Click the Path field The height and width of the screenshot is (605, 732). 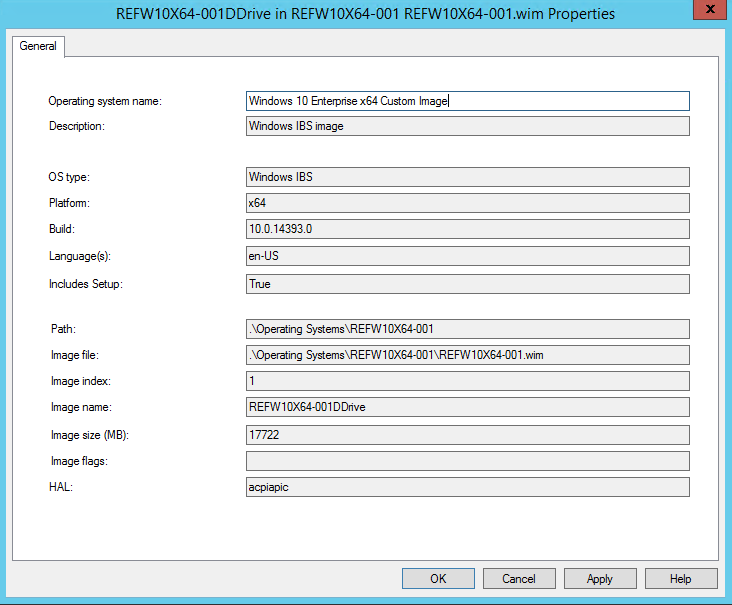click(467, 329)
